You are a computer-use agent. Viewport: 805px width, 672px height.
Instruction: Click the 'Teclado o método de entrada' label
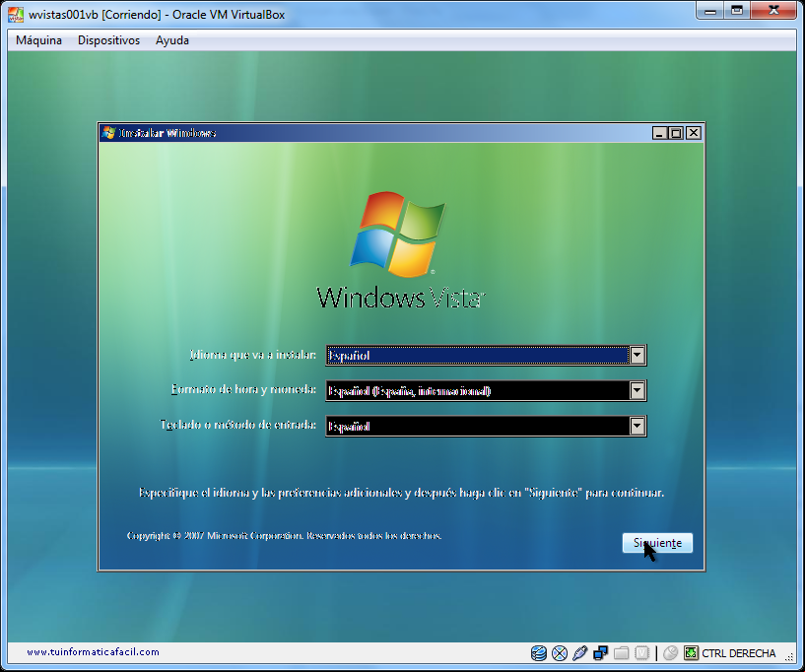coord(237,425)
